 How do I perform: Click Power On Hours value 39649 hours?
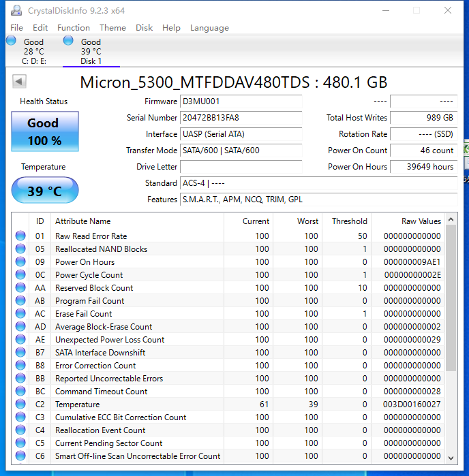click(424, 167)
